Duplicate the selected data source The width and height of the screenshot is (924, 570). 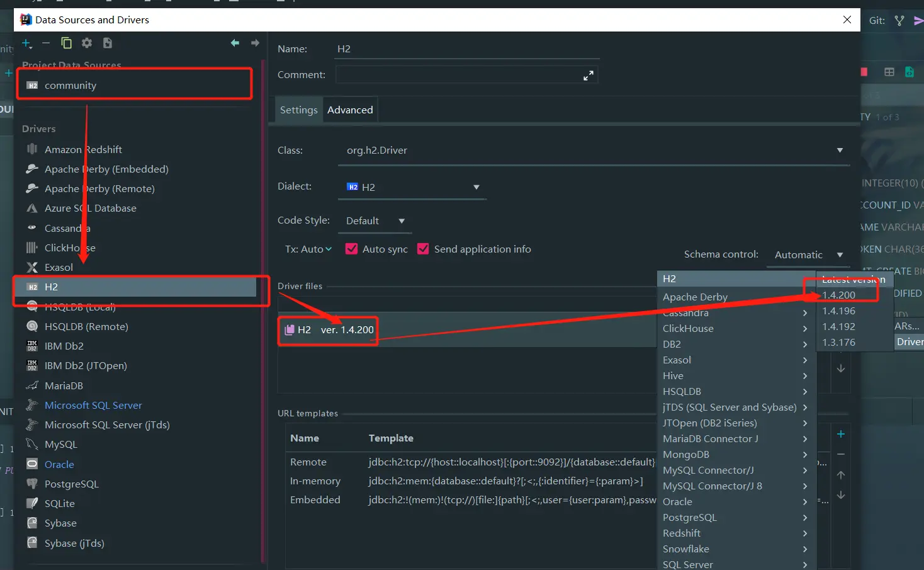pyautogui.click(x=66, y=43)
